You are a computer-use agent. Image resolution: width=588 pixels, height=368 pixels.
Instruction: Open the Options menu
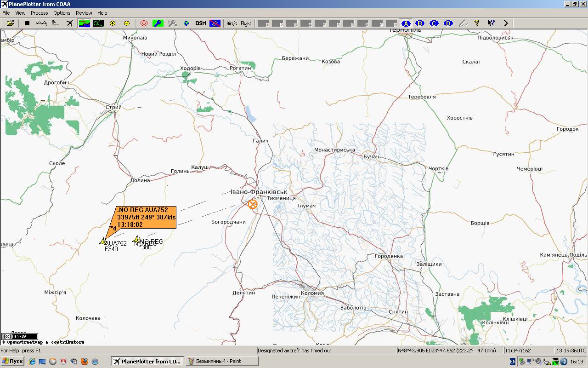pos(62,13)
